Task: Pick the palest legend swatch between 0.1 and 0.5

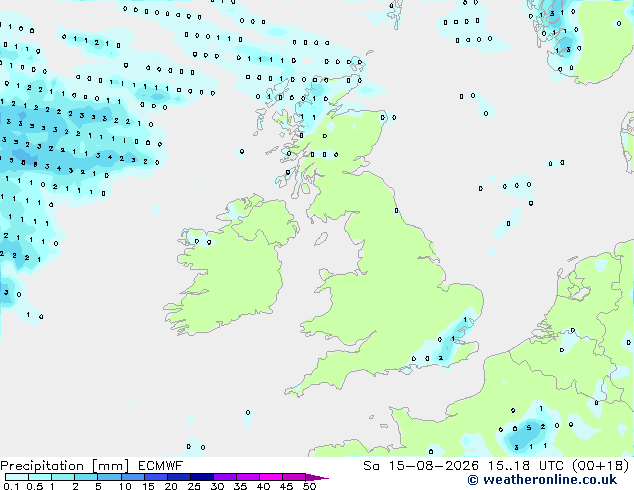Action: pos(17,477)
